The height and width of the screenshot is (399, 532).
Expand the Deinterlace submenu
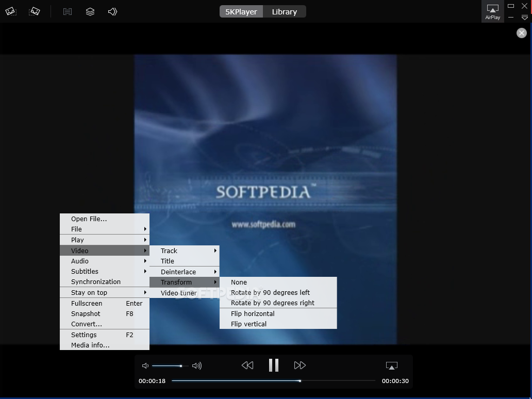(185, 272)
